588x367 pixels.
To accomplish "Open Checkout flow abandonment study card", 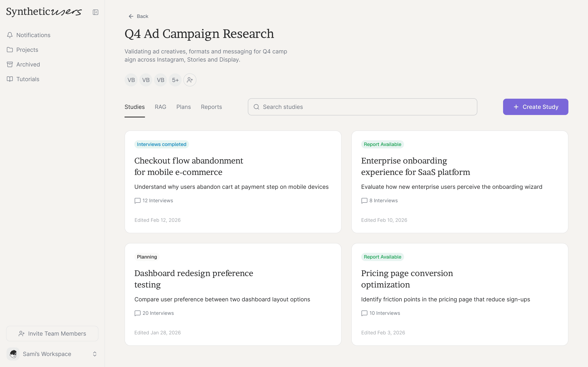I will coord(233,182).
